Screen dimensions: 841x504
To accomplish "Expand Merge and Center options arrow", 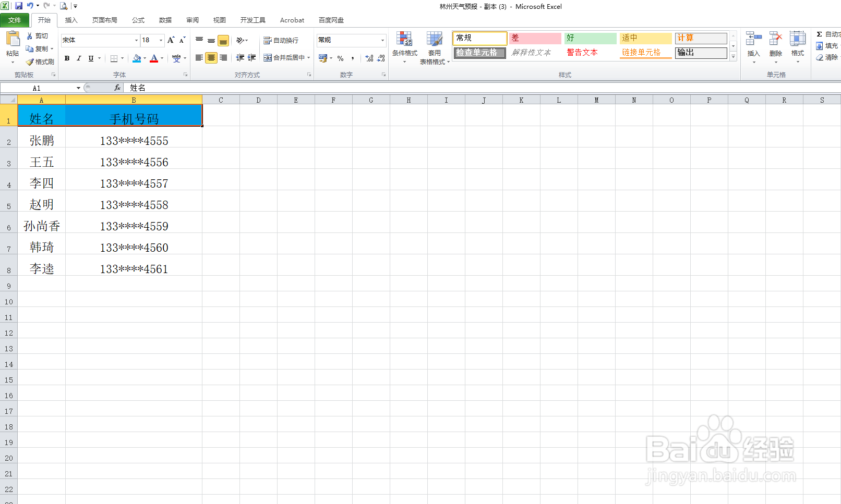I will [x=308, y=58].
